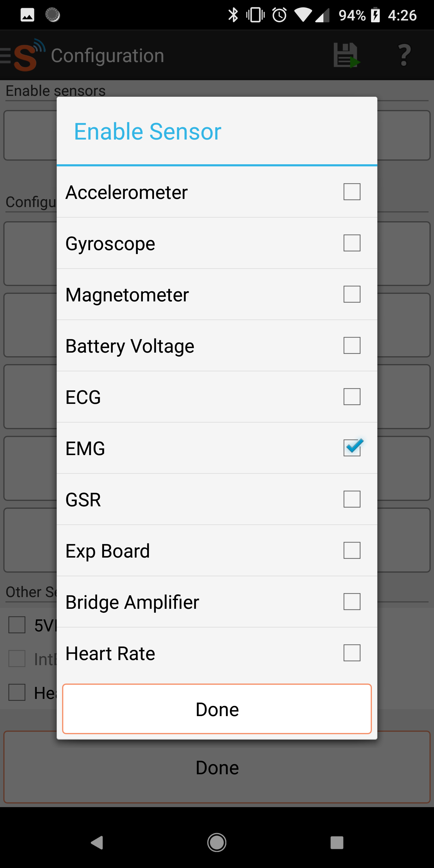Tap the 5V regulator checkbox behind dialog

(17, 625)
